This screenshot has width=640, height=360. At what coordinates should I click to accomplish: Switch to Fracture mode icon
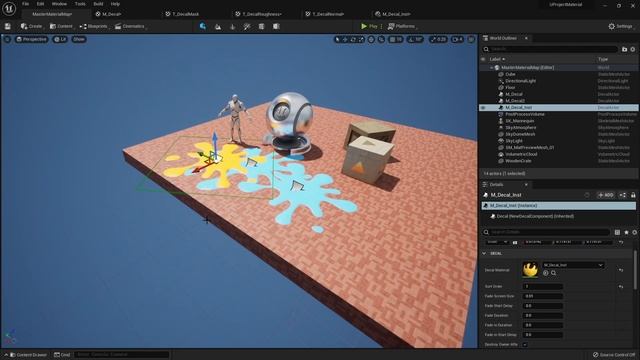276,26
